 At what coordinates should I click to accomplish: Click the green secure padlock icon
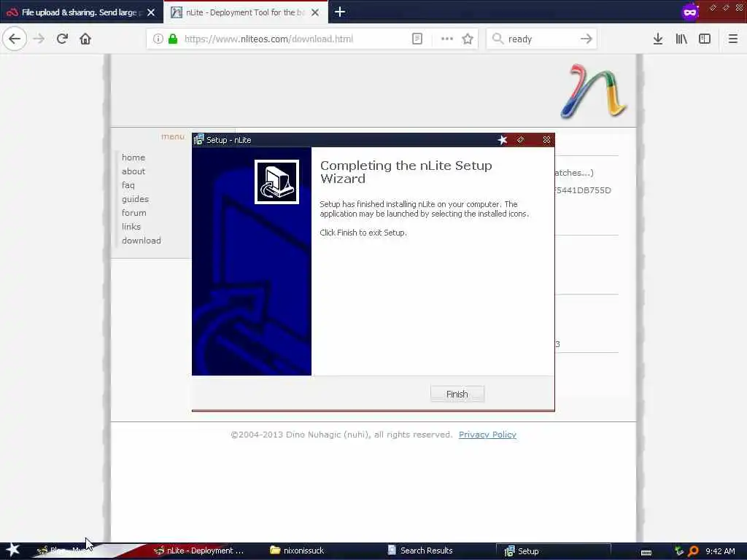pos(173,39)
